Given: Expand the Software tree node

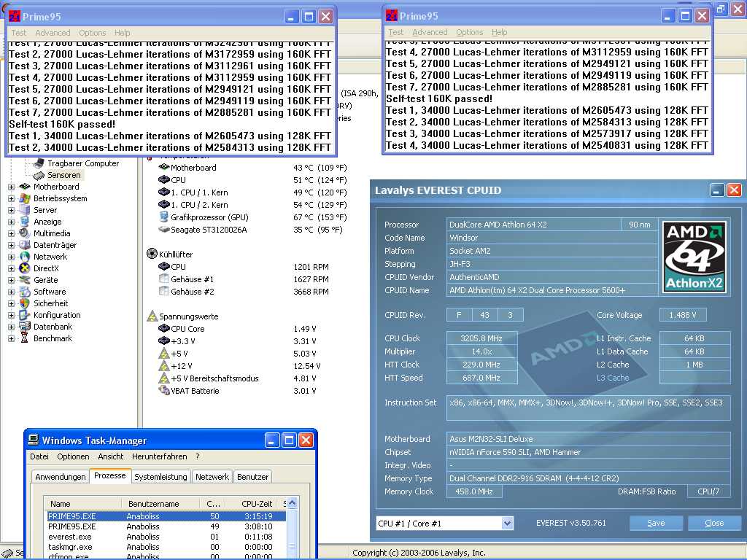Looking at the screenshot, I should (11, 292).
